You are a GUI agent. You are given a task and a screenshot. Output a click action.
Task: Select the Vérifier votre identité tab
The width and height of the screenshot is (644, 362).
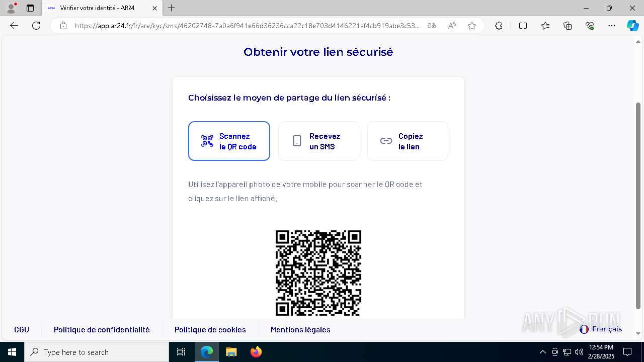[x=102, y=8]
